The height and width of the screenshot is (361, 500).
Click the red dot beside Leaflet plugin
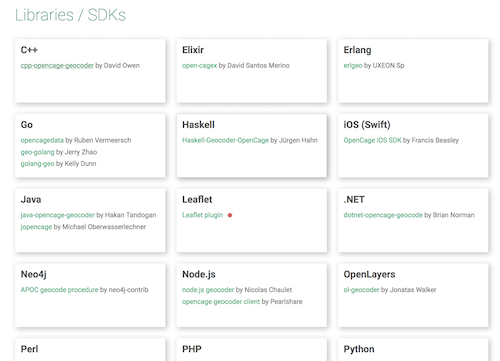[230, 215]
